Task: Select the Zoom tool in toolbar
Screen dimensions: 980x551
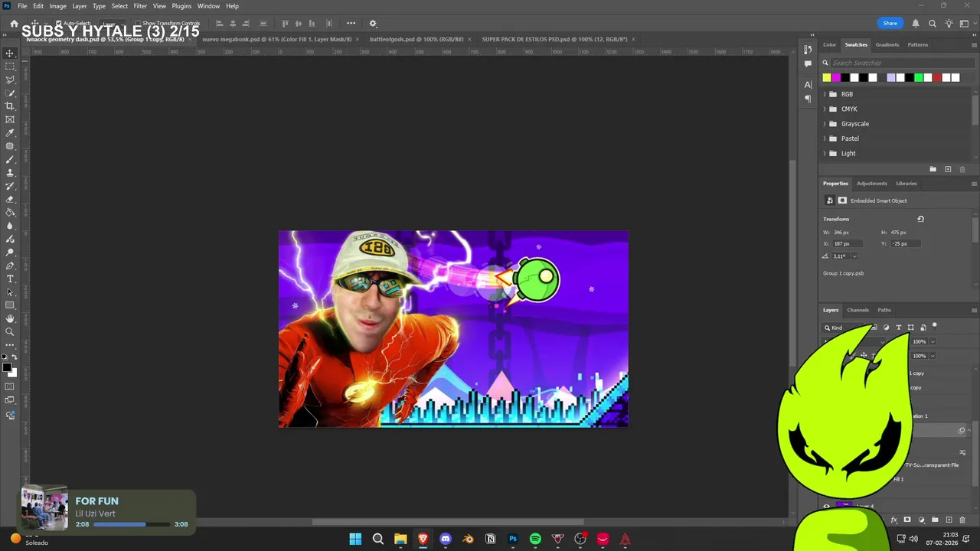Action: pyautogui.click(x=10, y=332)
